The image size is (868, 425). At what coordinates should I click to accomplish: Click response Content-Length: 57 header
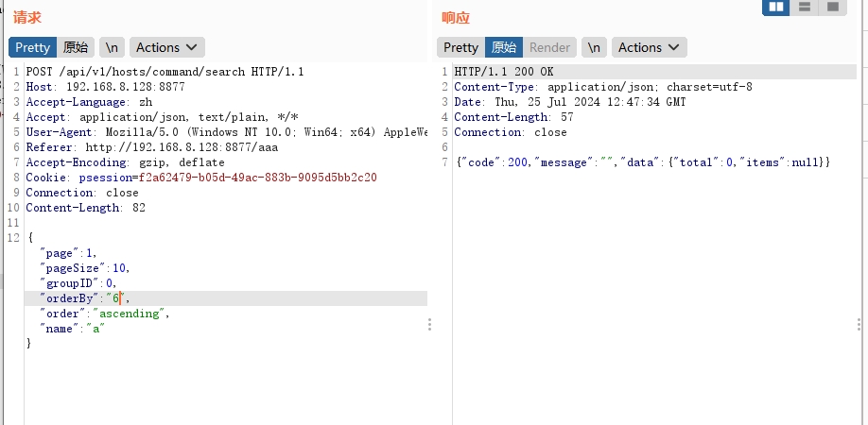[513, 117]
